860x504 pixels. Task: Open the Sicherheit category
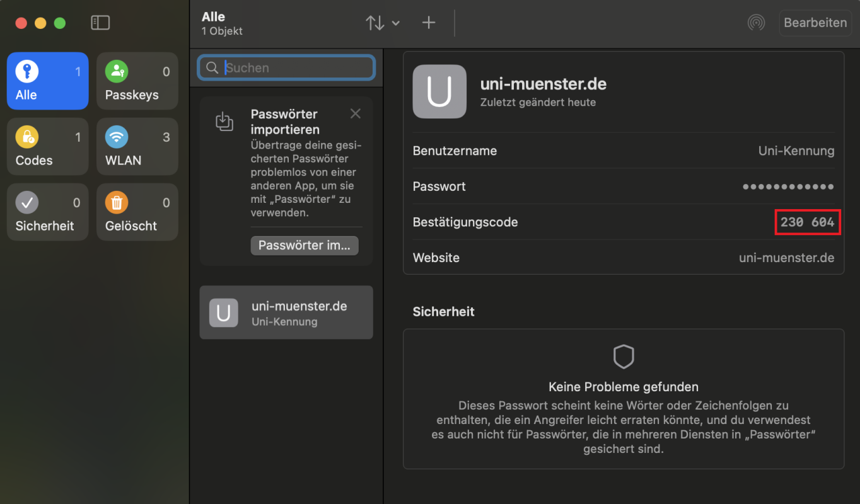pyautogui.click(x=48, y=212)
